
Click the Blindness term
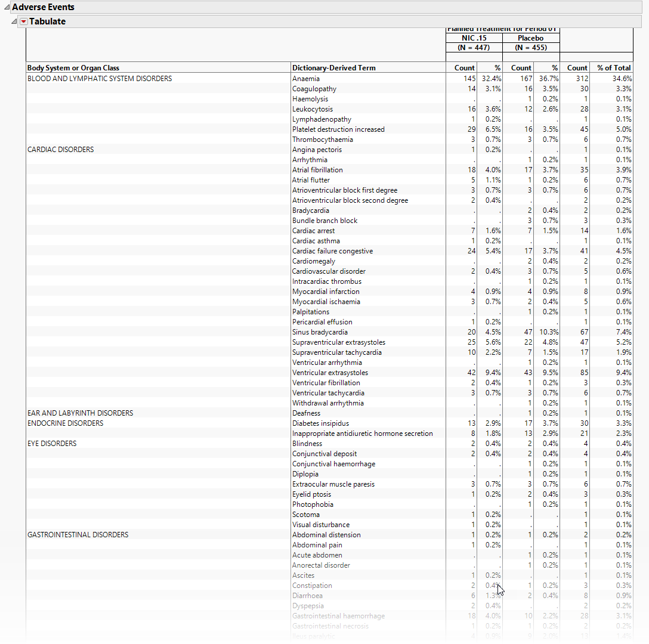point(307,444)
